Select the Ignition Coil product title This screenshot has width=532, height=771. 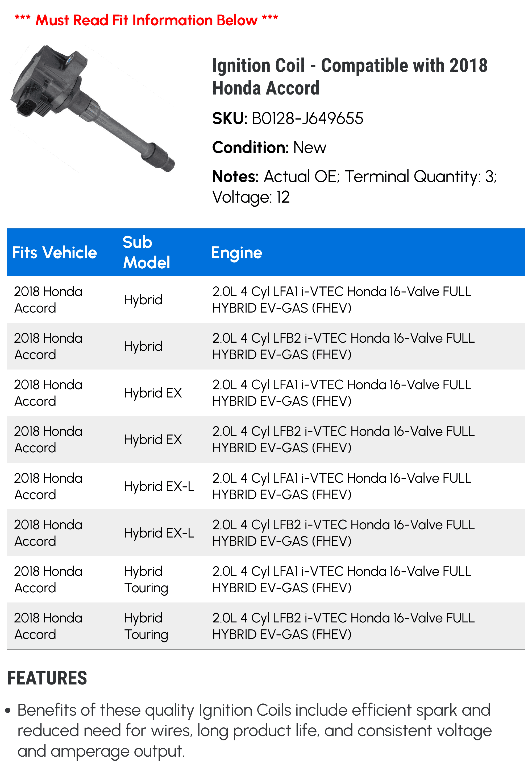pyautogui.click(x=350, y=76)
